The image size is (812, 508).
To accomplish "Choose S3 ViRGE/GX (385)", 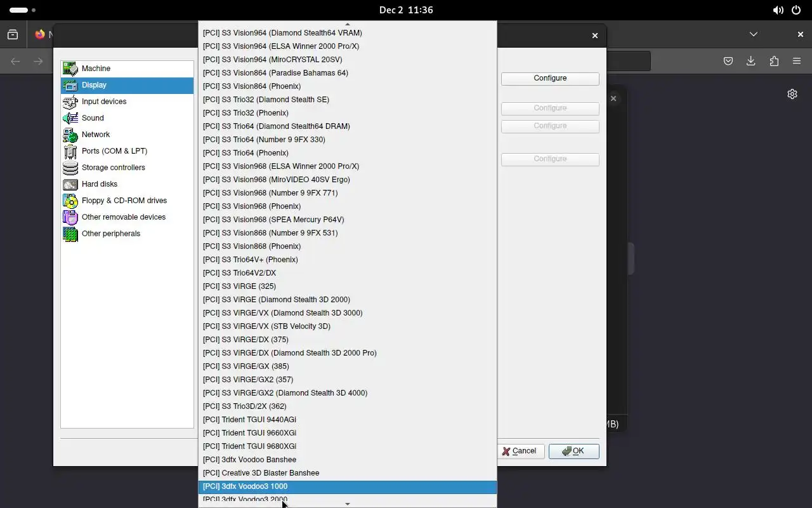I will tap(347, 366).
